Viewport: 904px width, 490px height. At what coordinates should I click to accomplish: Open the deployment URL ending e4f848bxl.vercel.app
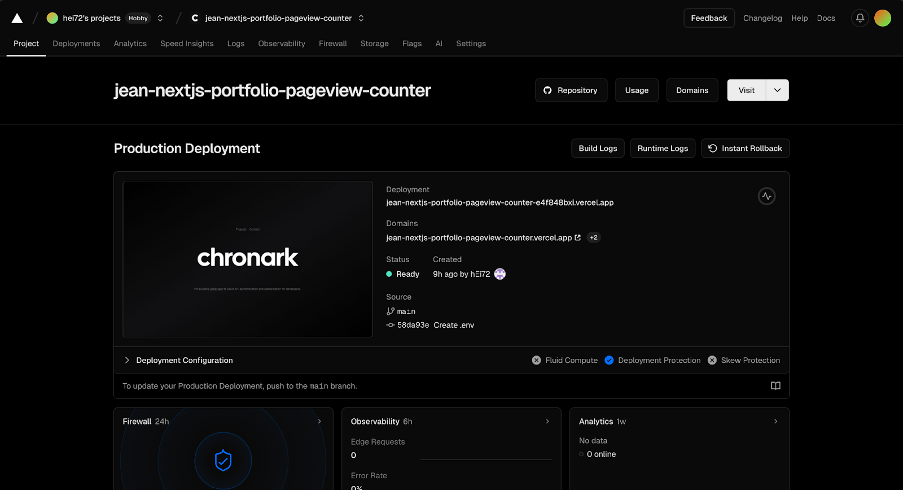pyautogui.click(x=500, y=203)
